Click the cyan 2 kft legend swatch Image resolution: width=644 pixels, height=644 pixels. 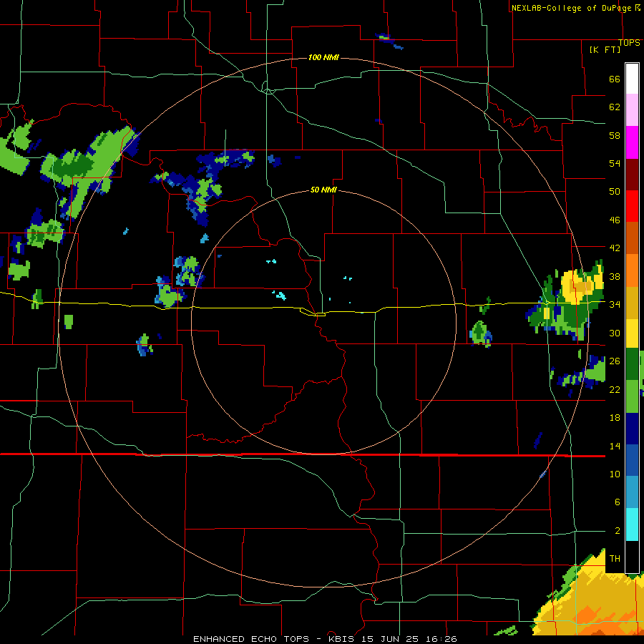[632, 525]
